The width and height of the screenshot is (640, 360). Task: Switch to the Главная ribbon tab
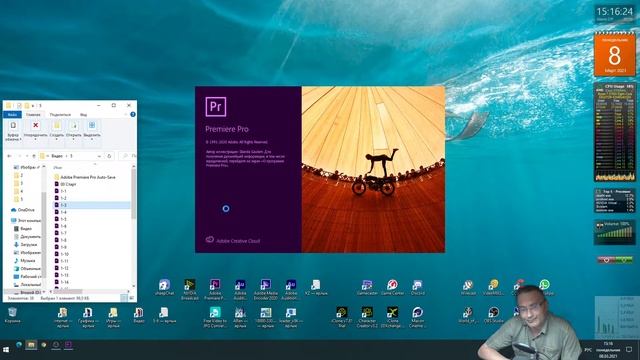coord(33,115)
